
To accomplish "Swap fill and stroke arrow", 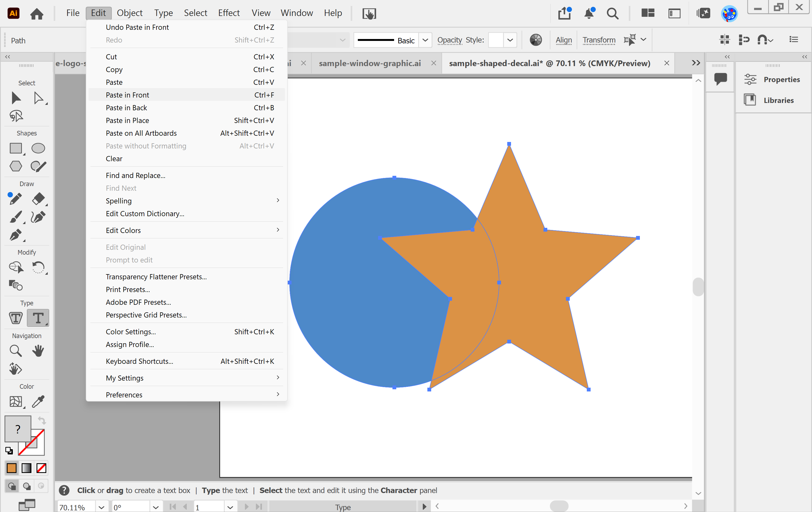I will point(42,420).
